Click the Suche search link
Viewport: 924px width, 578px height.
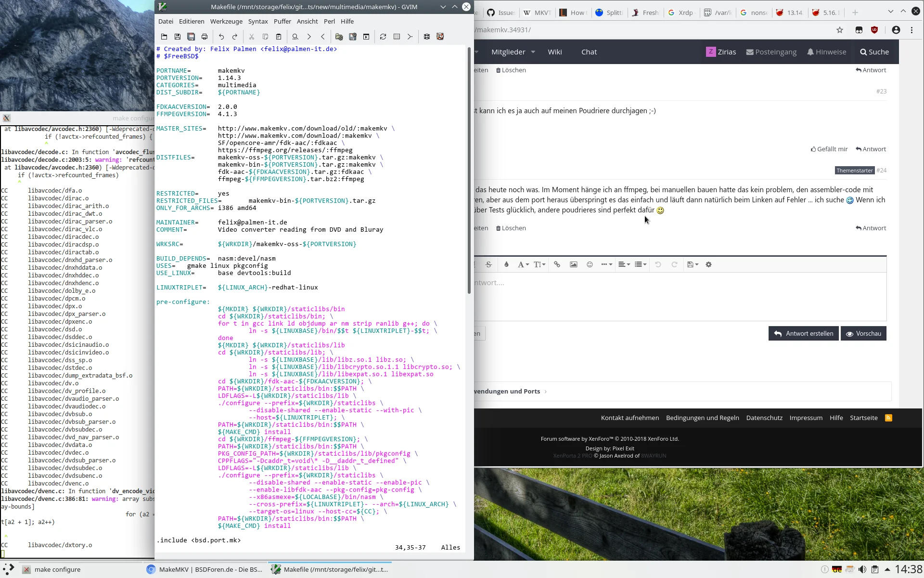click(874, 52)
